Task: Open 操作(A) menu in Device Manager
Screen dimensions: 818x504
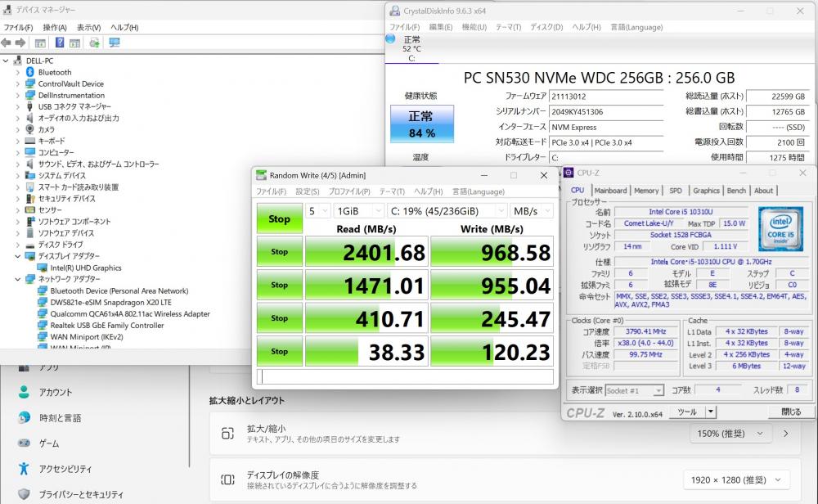Action: (55, 27)
